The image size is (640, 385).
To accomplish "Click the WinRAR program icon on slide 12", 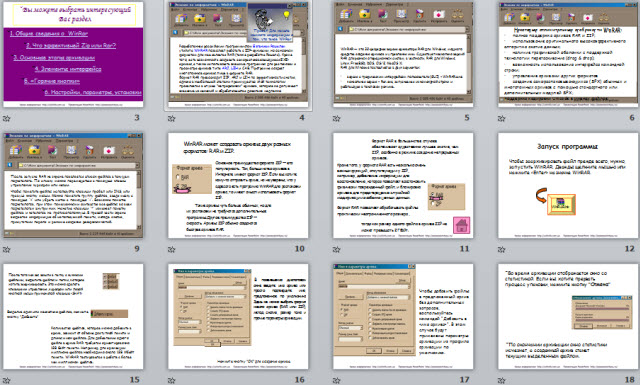I will click(561, 205).
